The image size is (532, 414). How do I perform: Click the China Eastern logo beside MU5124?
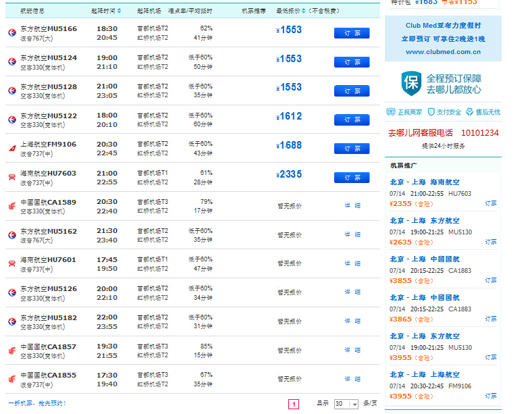tap(12, 61)
